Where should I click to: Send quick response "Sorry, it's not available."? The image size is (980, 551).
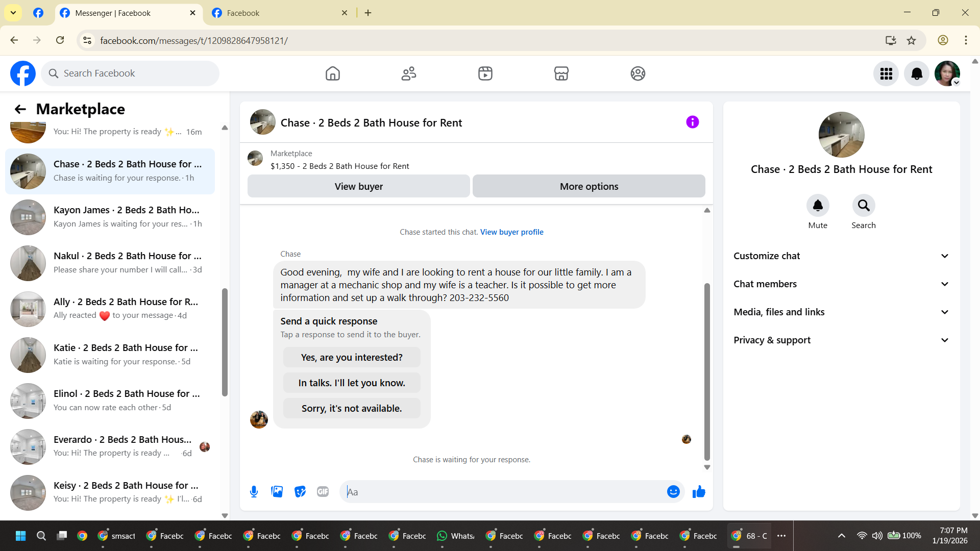coord(352,409)
